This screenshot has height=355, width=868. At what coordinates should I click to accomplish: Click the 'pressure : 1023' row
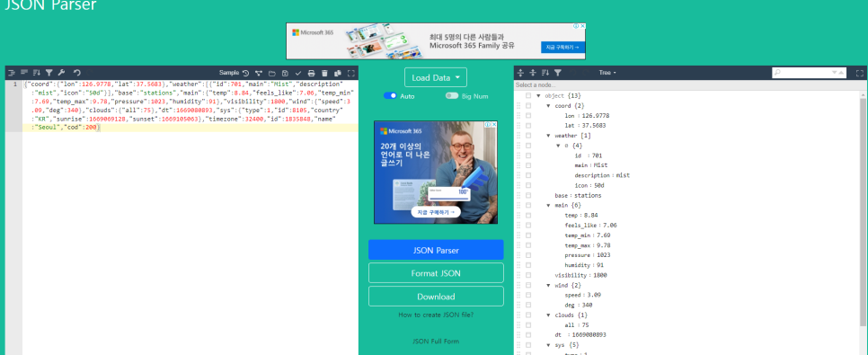pyautogui.click(x=588, y=255)
